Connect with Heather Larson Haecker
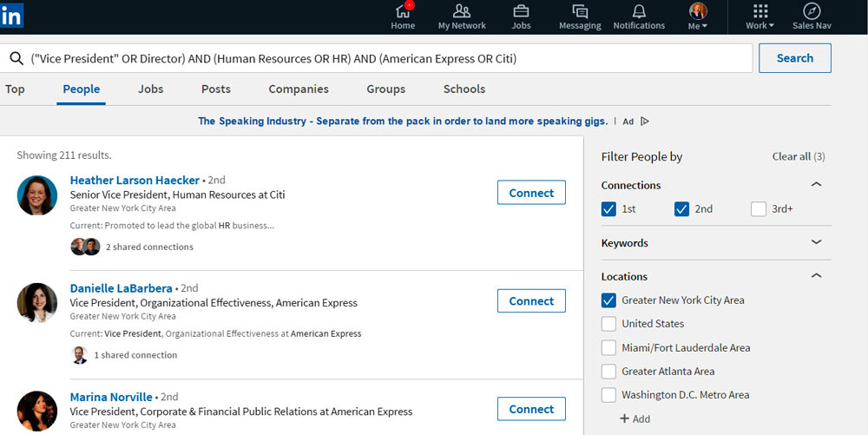The width and height of the screenshot is (868, 435). point(531,193)
